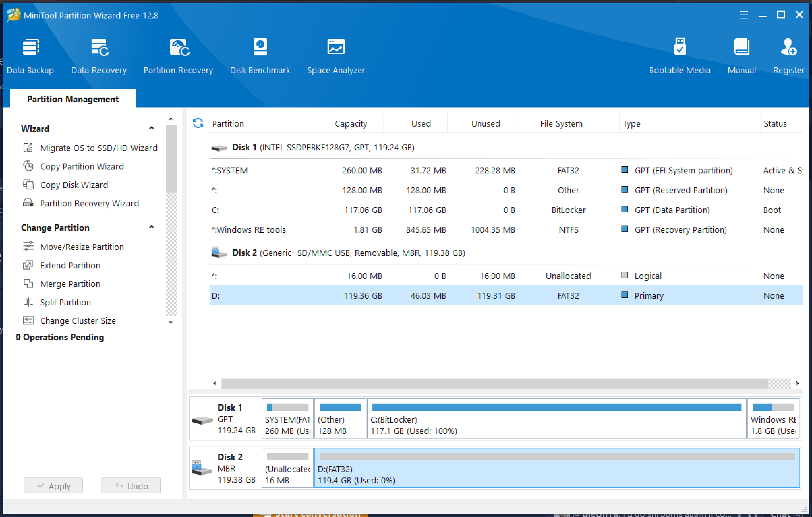812x517 pixels.
Task: Select the C: partition row
Action: (x=506, y=210)
